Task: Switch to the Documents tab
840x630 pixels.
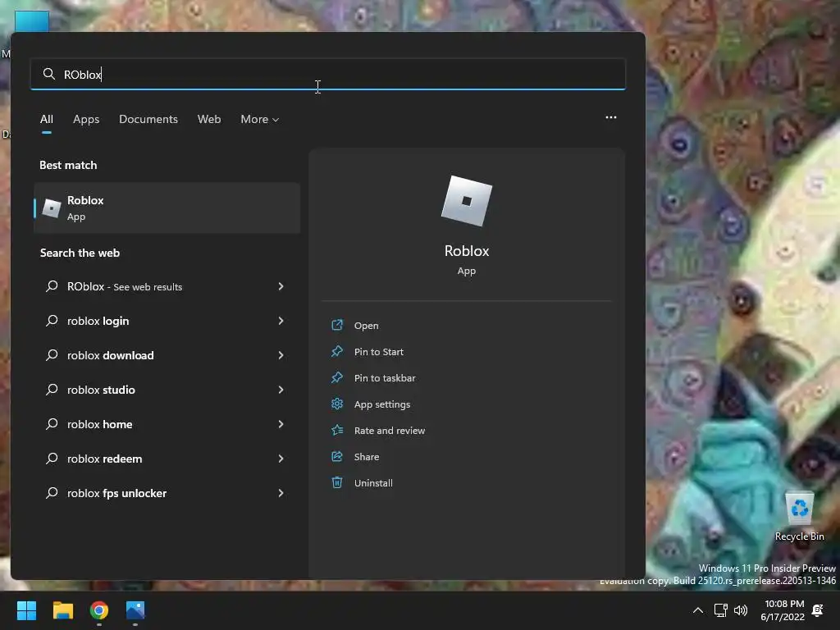Action: (148, 120)
